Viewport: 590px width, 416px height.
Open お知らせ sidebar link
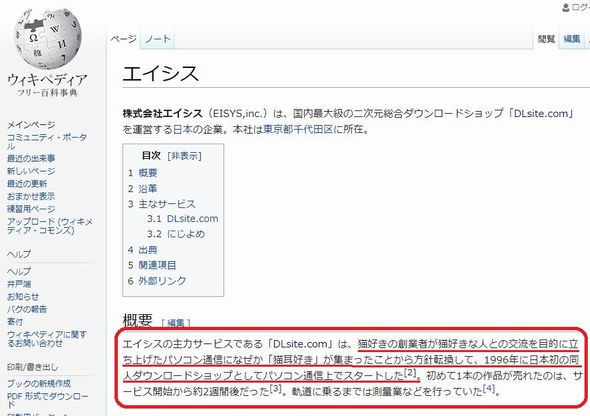click(x=23, y=296)
